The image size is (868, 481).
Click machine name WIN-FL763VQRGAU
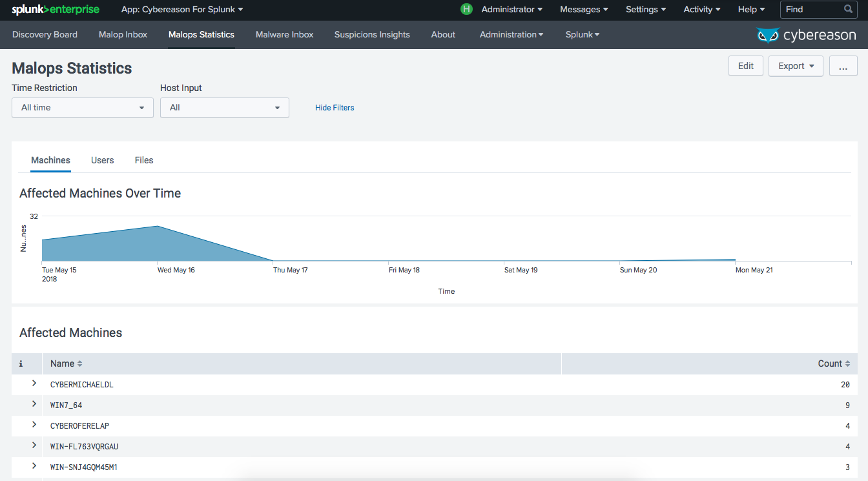[x=84, y=447]
